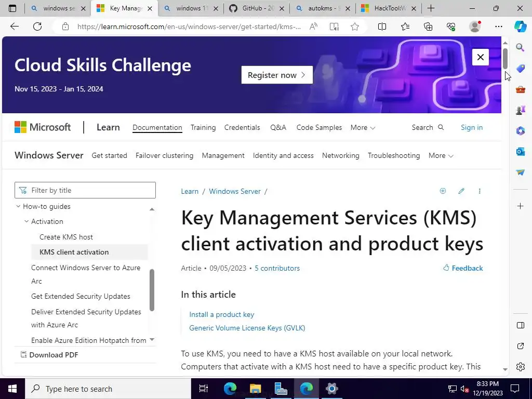Open the Q&A nav item
The image size is (532, 399).
tap(278, 128)
